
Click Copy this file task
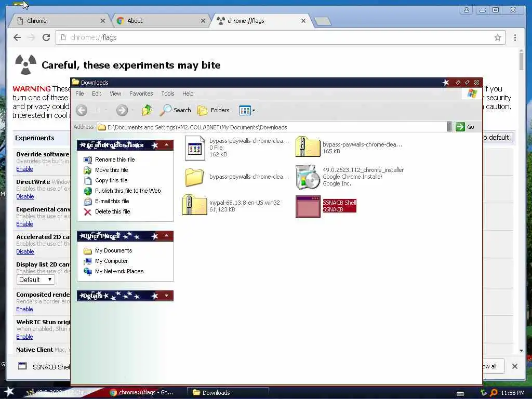111,180
